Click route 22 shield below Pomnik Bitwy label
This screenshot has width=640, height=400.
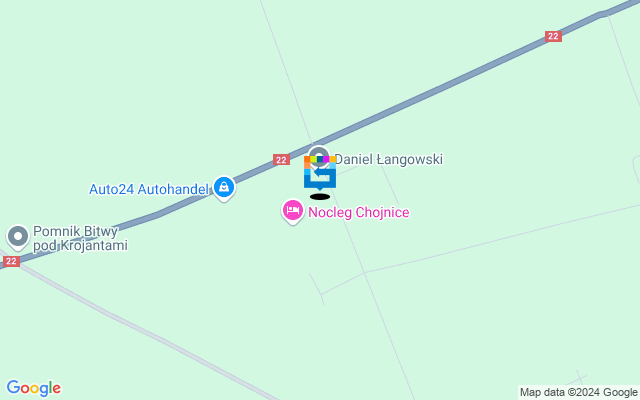pyautogui.click(x=11, y=261)
